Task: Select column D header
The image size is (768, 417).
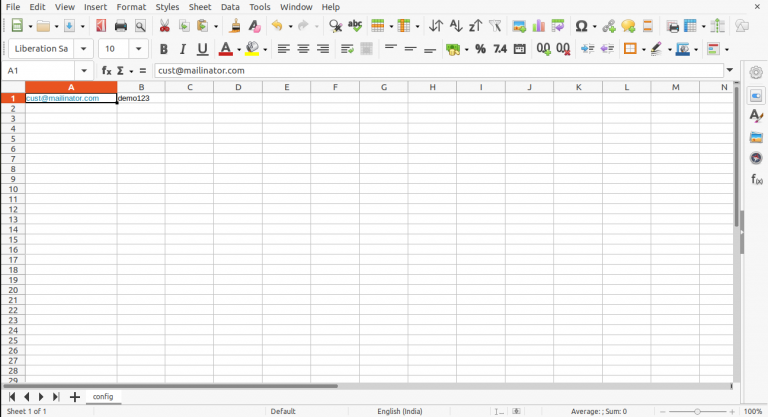Action: pos(238,87)
